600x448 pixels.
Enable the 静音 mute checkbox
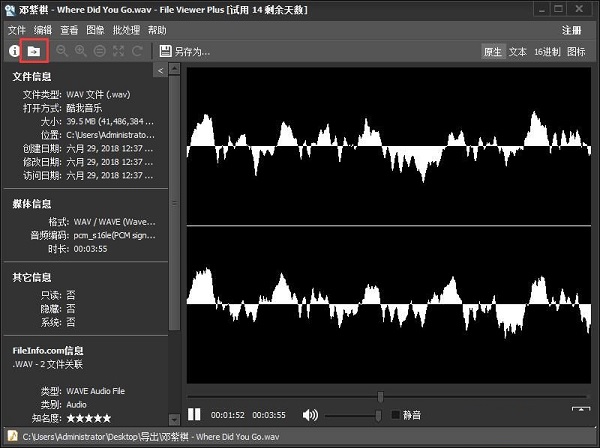point(396,414)
